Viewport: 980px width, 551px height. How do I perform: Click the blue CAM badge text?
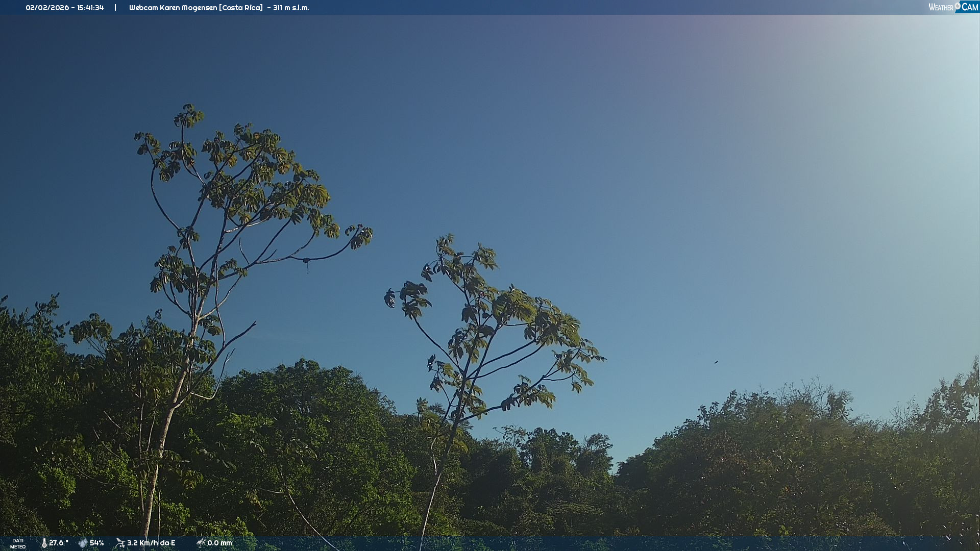point(969,7)
